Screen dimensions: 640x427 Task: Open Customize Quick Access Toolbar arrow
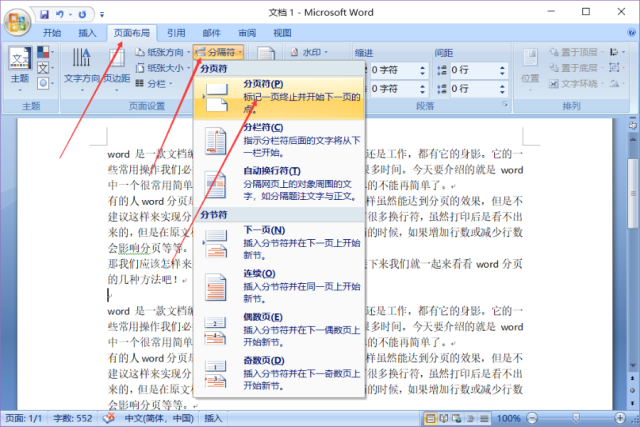coord(102,15)
